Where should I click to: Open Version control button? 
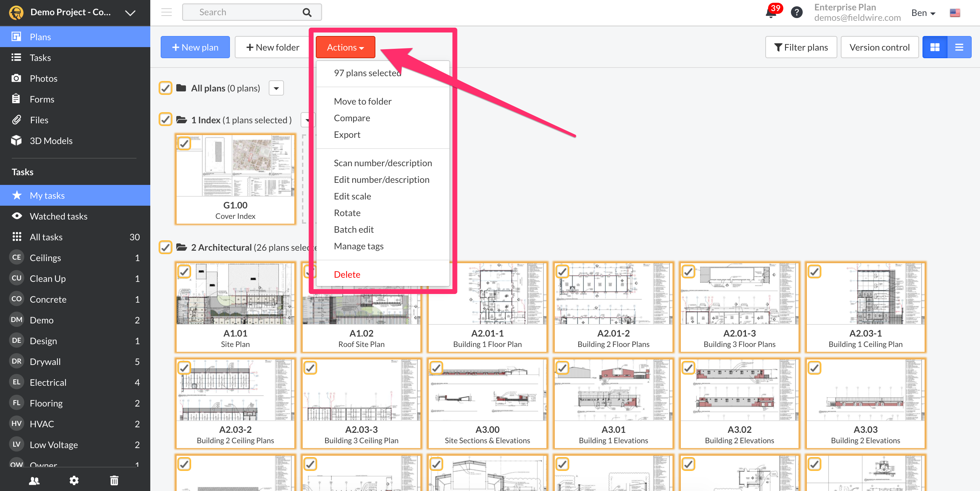[880, 47]
